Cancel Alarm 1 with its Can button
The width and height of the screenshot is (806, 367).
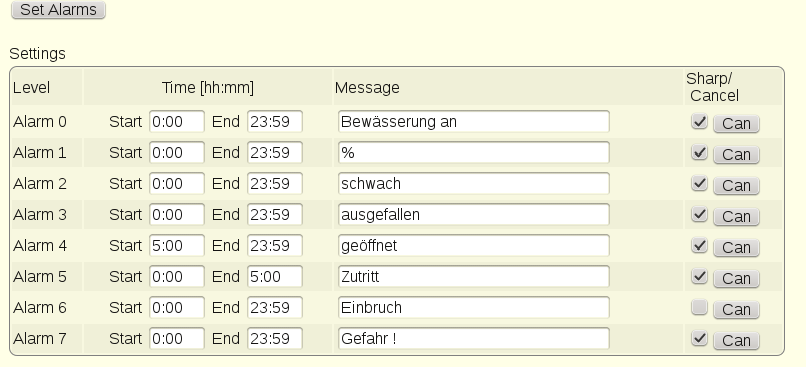(736, 154)
